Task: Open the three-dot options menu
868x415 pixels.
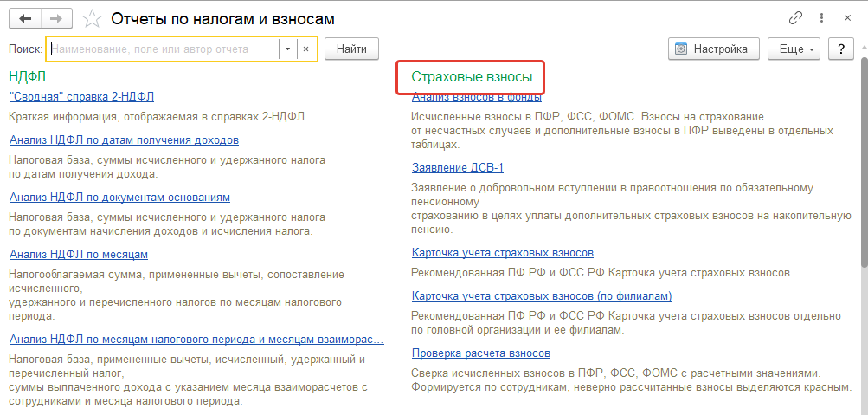Action: (822, 18)
